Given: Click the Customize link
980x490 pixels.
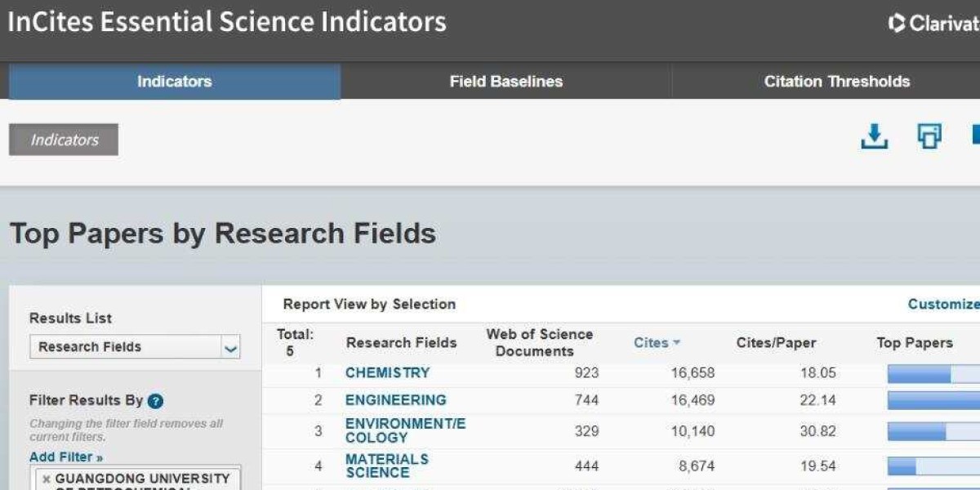Looking at the screenshot, I should click(943, 304).
